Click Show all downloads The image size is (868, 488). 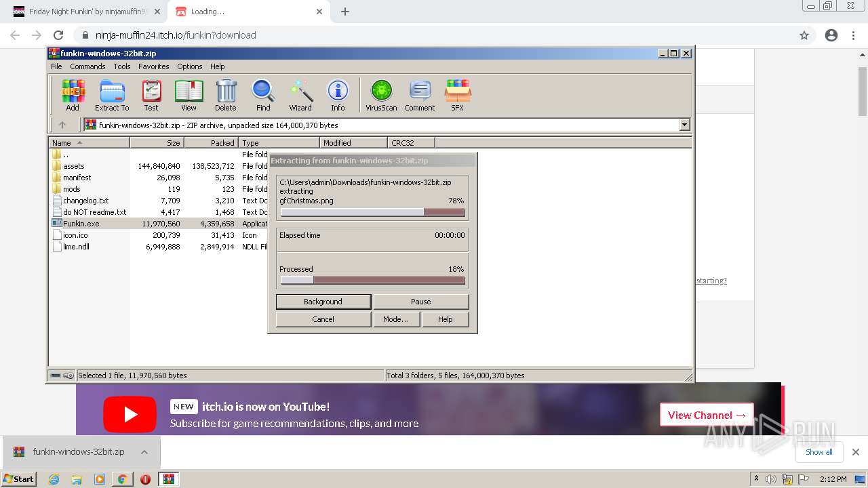(x=819, y=452)
